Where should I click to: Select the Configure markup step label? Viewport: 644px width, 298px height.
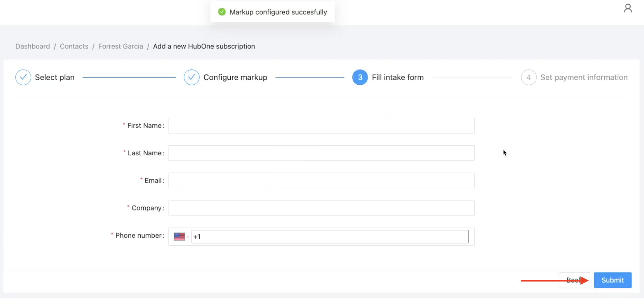pos(235,77)
